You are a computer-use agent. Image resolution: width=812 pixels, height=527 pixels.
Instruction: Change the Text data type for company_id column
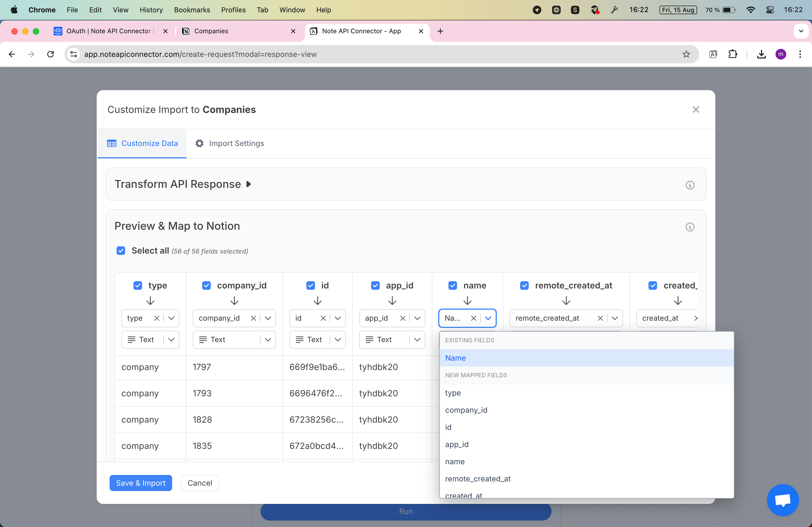[234, 339]
